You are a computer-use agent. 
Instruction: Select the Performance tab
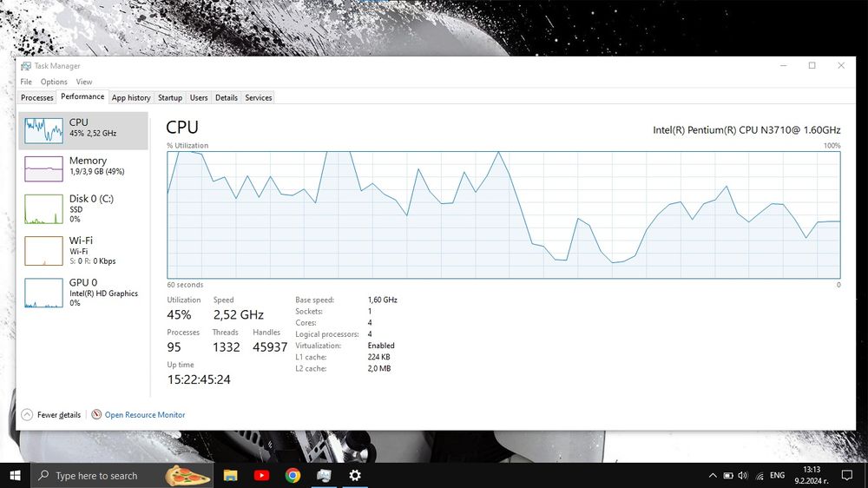pyautogui.click(x=82, y=96)
